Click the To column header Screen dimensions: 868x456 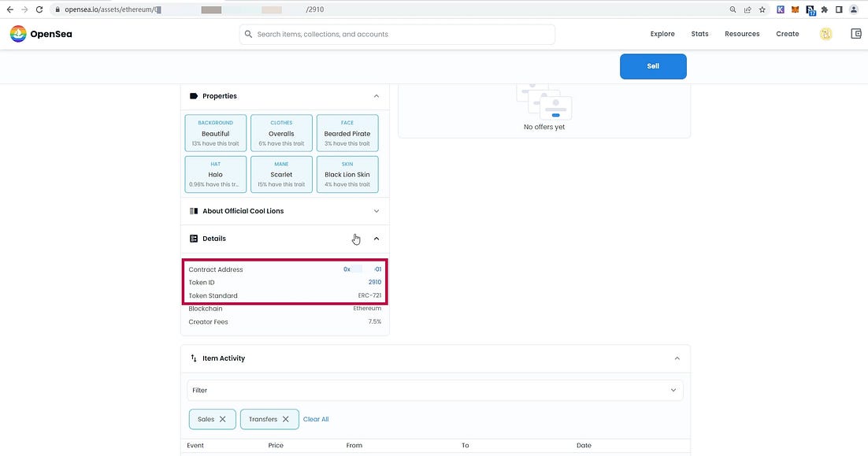click(465, 445)
